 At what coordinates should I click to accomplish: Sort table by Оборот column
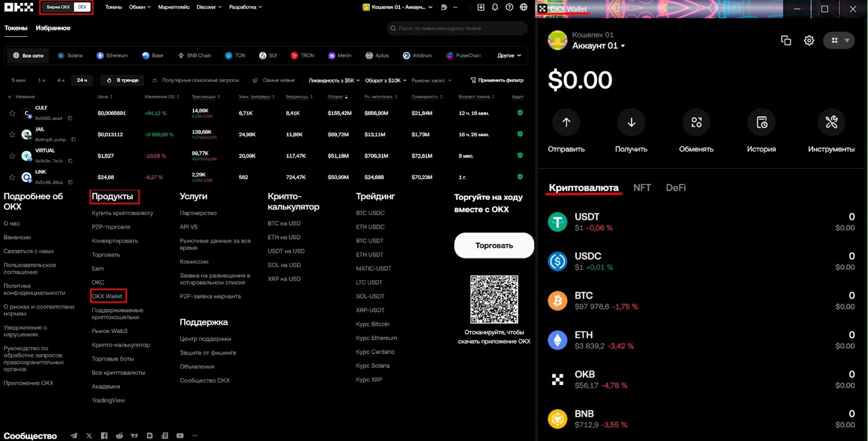coord(337,97)
